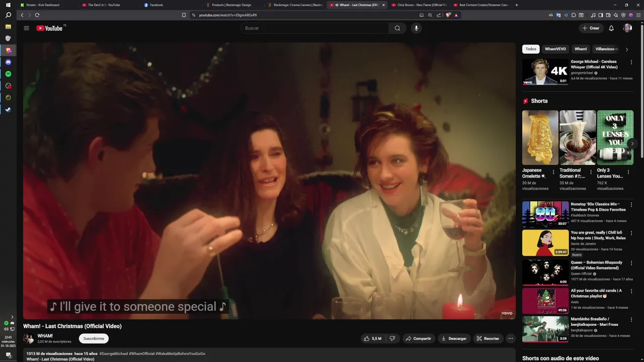The width and height of the screenshot is (644, 362).
Task: Click inside the Buscar search field
Action: point(314,28)
